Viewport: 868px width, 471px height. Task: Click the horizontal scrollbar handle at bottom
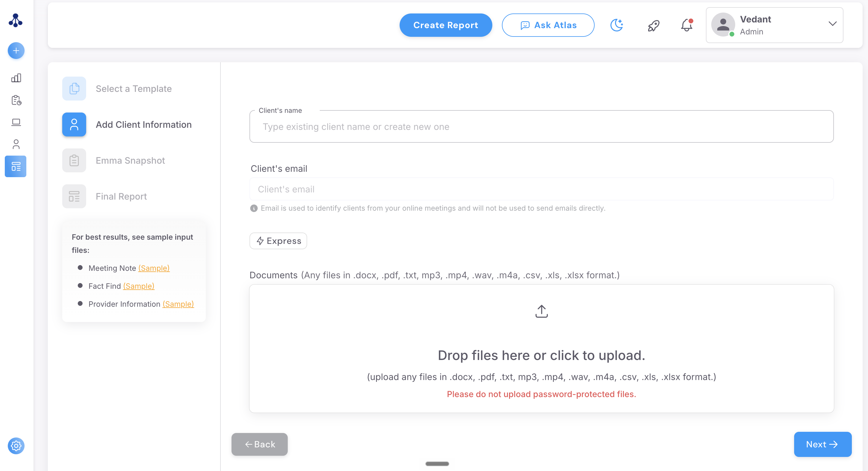(437, 464)
